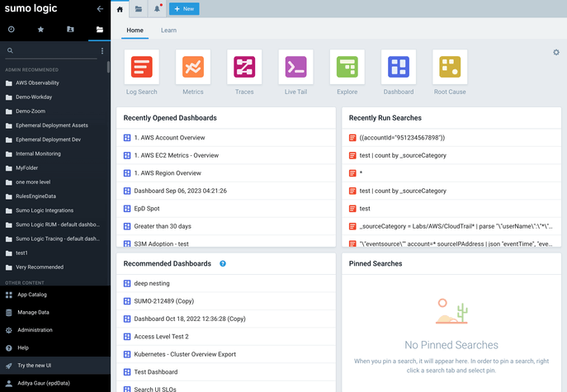The height and width of the screenshot is (392, 567).
Task: Open Dashboard Oct 18, 2022 12:36:28 (Copy)
Action: pyautogui.click(x=226, y=319)
